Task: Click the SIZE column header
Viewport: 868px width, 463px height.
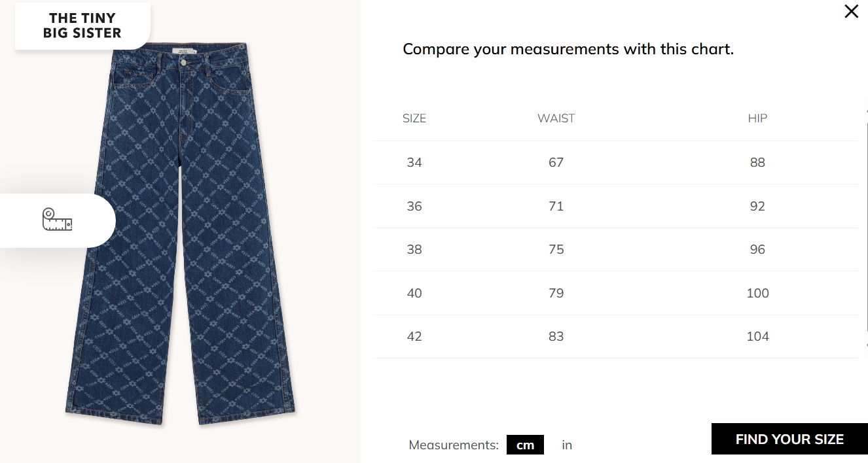Action: [414, 118]
